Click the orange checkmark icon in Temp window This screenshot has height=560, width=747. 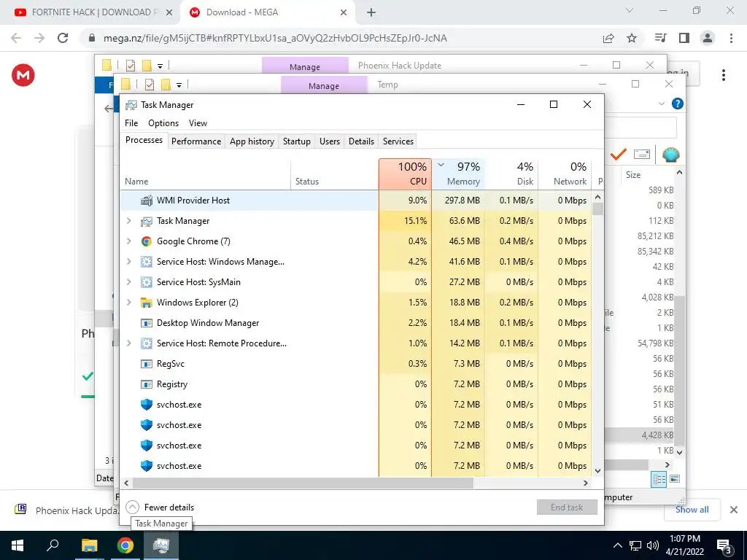click(618, 155)
